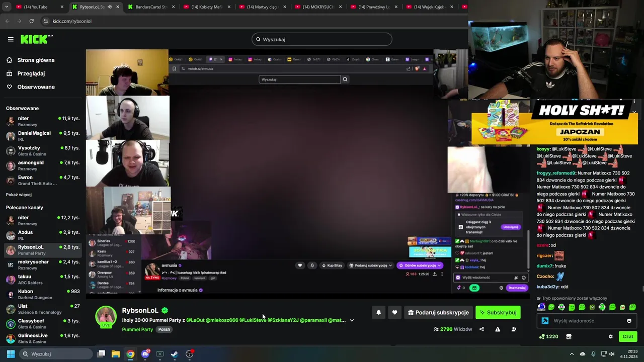Expand followed list with Pokaż więcej
644x362 pixels.
pos(19,195)
